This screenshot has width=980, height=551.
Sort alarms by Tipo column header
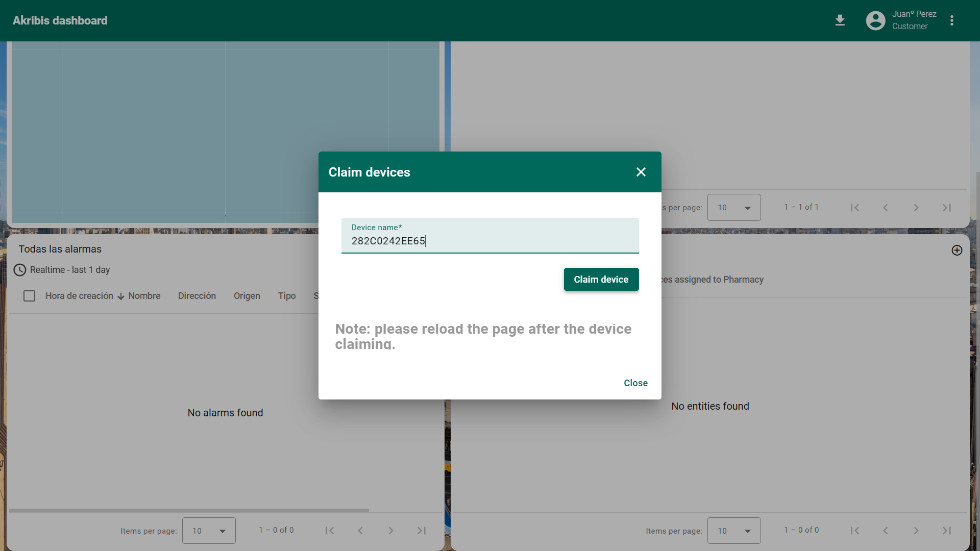click(x=287, y=296)
